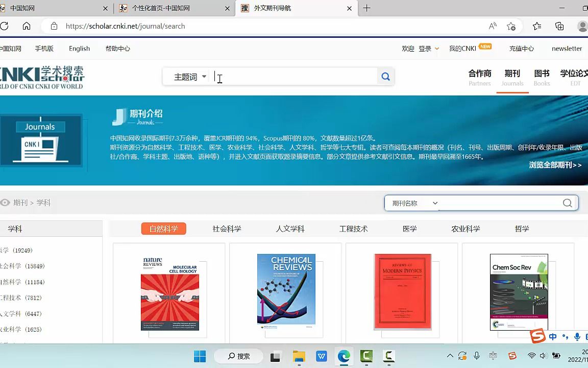This screenshot has width=588, height=368.
Task: Expand hidden icons with the taskbar chevron
Action: pyautogui.click(x=450, y=356)
